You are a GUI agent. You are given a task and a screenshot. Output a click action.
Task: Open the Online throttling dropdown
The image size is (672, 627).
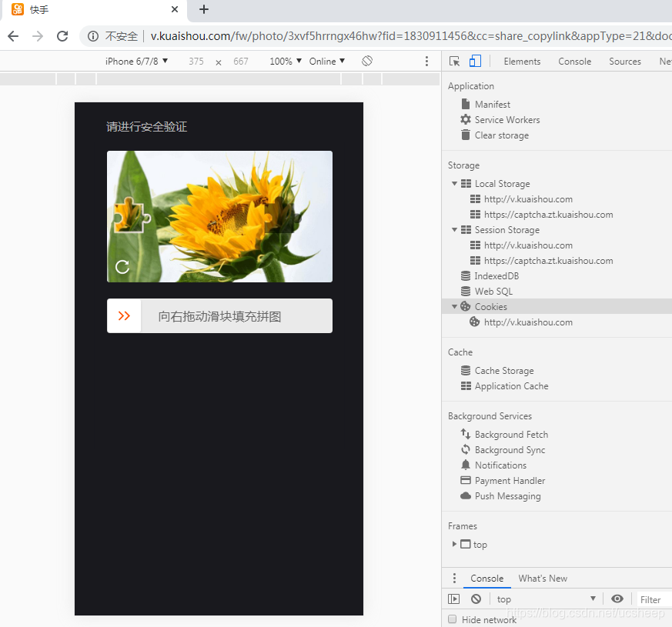point(327,62)
